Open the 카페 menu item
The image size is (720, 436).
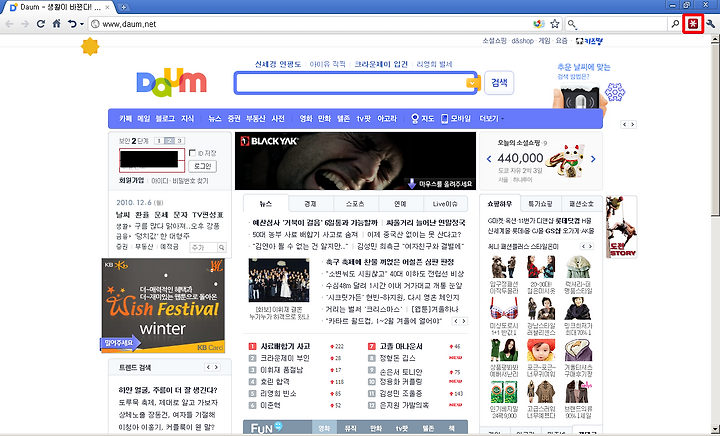click(x=125, y=118)
